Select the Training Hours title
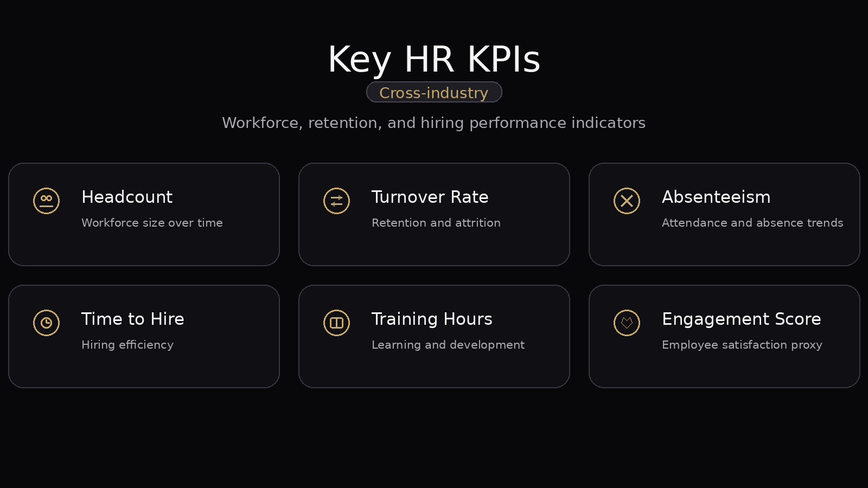Image resolution: width=868 pixels, height=488 pixels. (x=432, y=319)
